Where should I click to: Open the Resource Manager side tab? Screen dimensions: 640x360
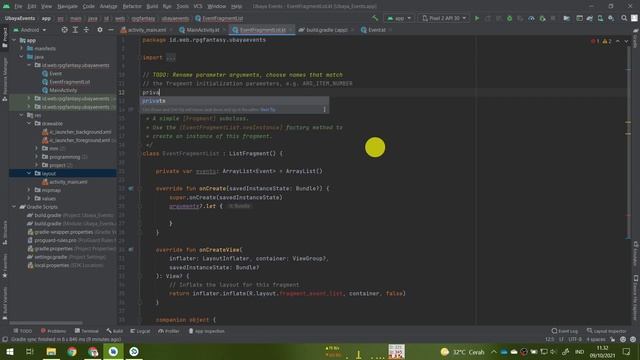tap(4, 80)
